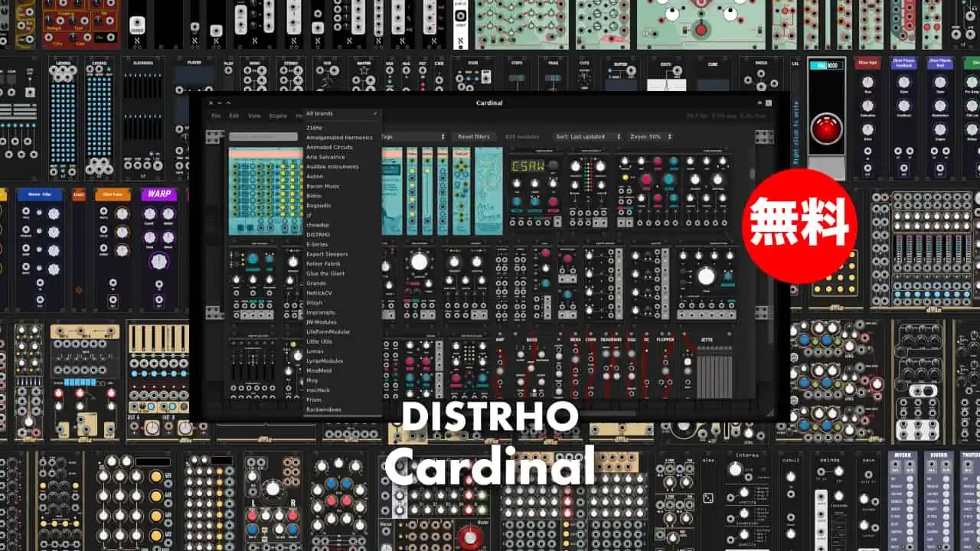Open the File menu
The height and width of the screenshot is (551, 980).
coord(217,116)
